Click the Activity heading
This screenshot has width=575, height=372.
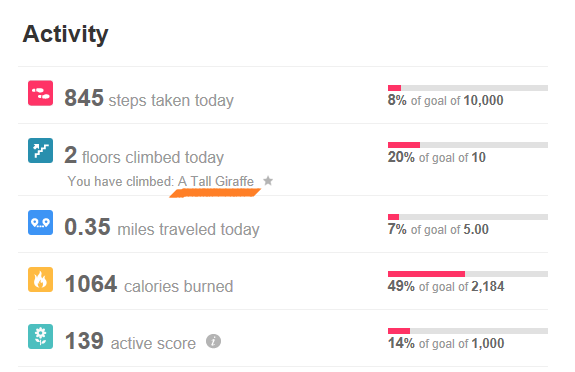65,34
